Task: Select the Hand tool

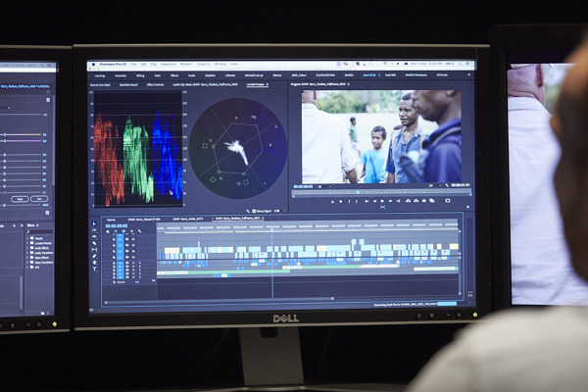Action: (94, 263)
